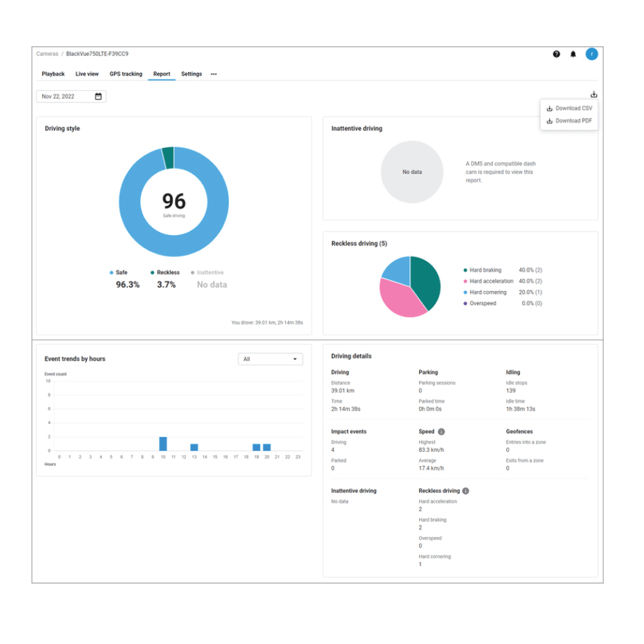Open the notifications bell
This screenshot has width=644, height=644.
point(573,55)
